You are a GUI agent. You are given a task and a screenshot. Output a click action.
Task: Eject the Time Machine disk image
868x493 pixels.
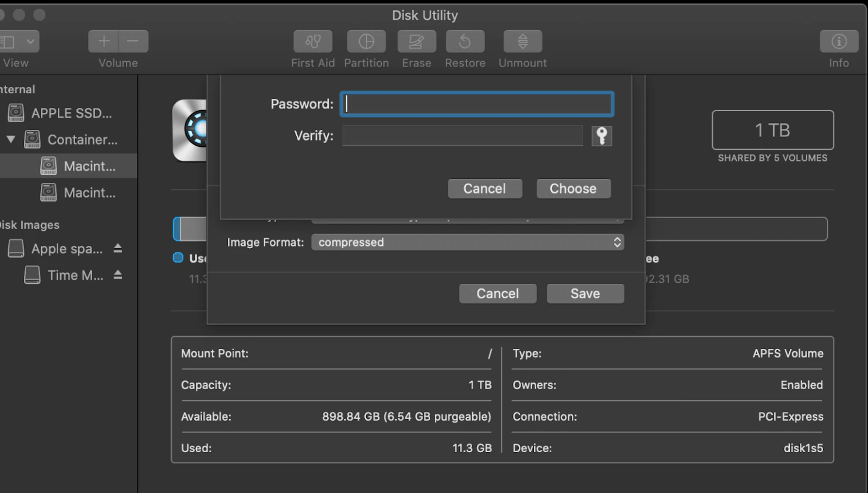click(118, 275)
